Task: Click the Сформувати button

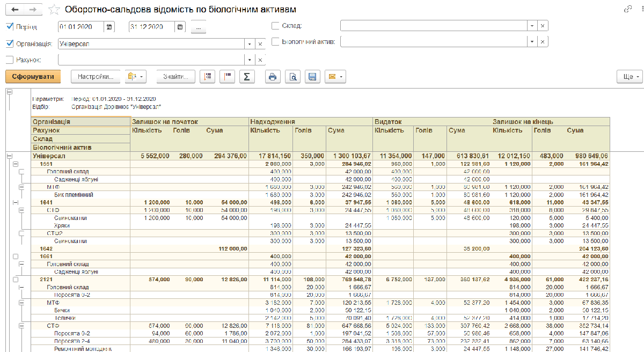Action: coord(33,77)
